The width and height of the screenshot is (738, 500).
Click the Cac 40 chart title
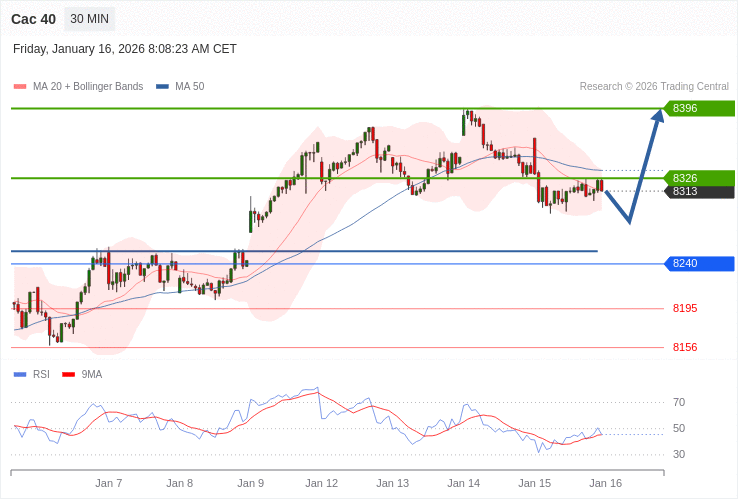point(33,19)
